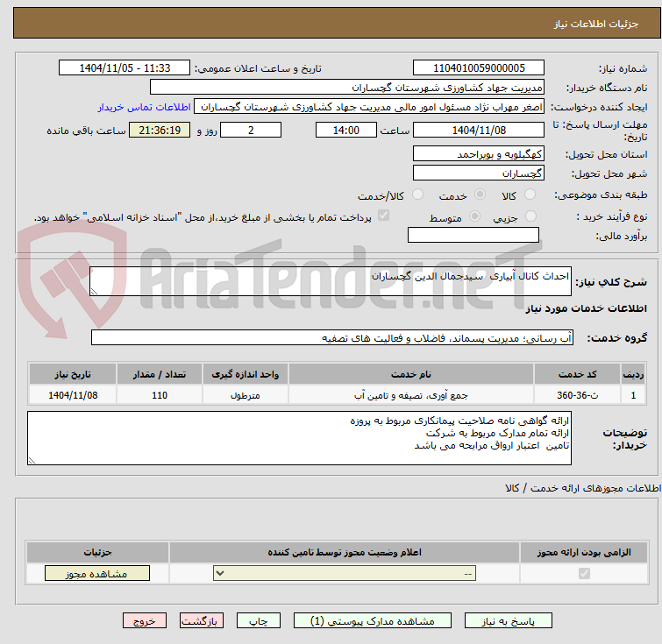
Task: Click the تاریخ نیاز column header
Action: [73, 374]
